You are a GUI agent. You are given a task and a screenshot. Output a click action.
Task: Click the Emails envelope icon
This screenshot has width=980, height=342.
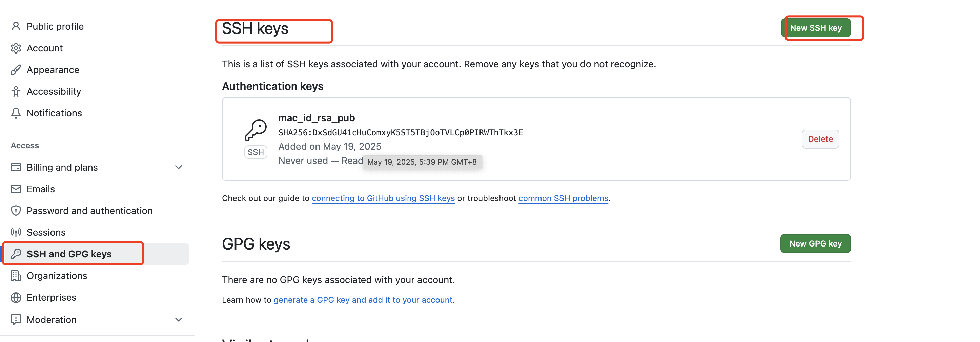click(16, 189)
